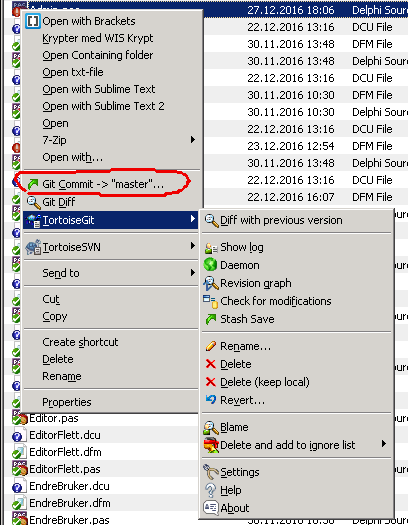
Task: Click the Check for modifications icon
Action: click(211, 301)
